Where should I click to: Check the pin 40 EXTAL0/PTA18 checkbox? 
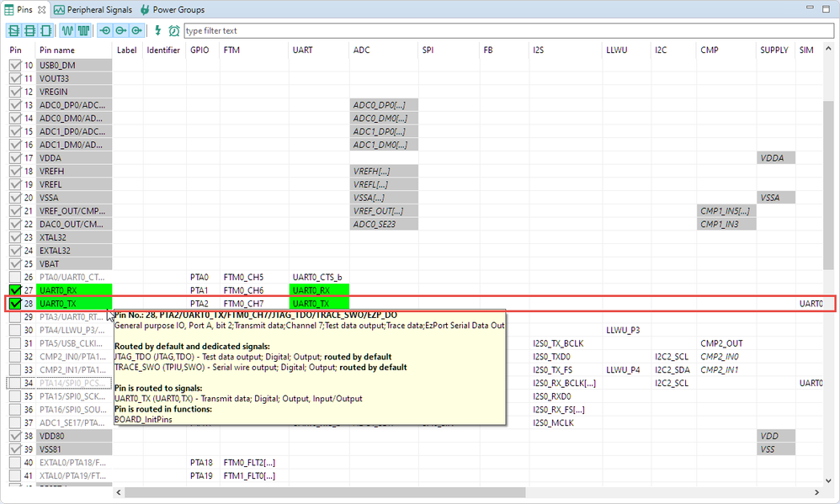[15, 462]
